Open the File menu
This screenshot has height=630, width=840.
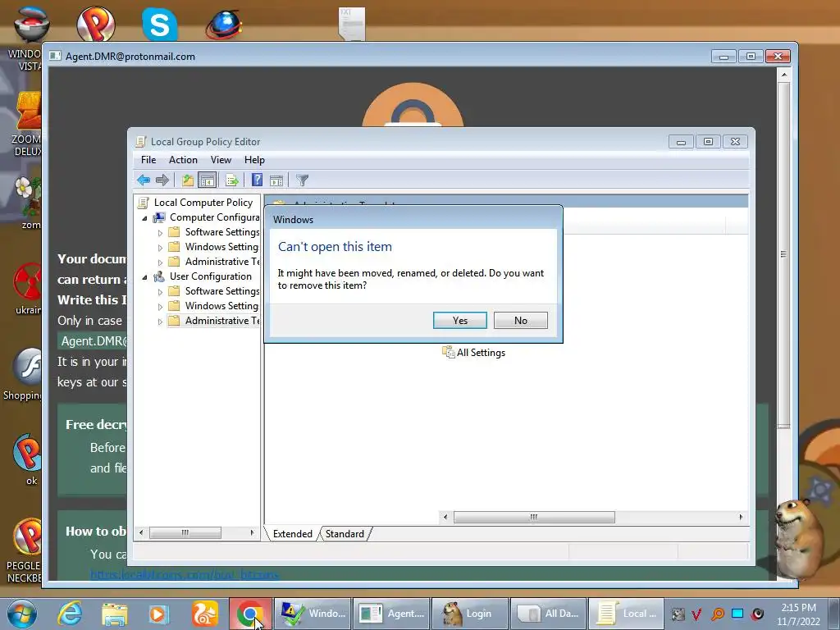tap(148, 160)
